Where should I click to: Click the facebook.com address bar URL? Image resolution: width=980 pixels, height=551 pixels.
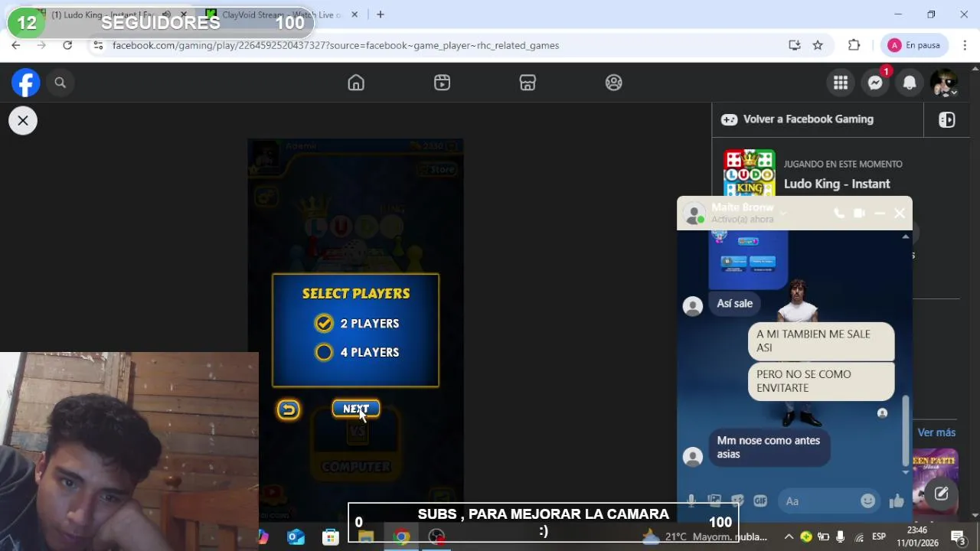pyautogui.click(x=335, y=45)
